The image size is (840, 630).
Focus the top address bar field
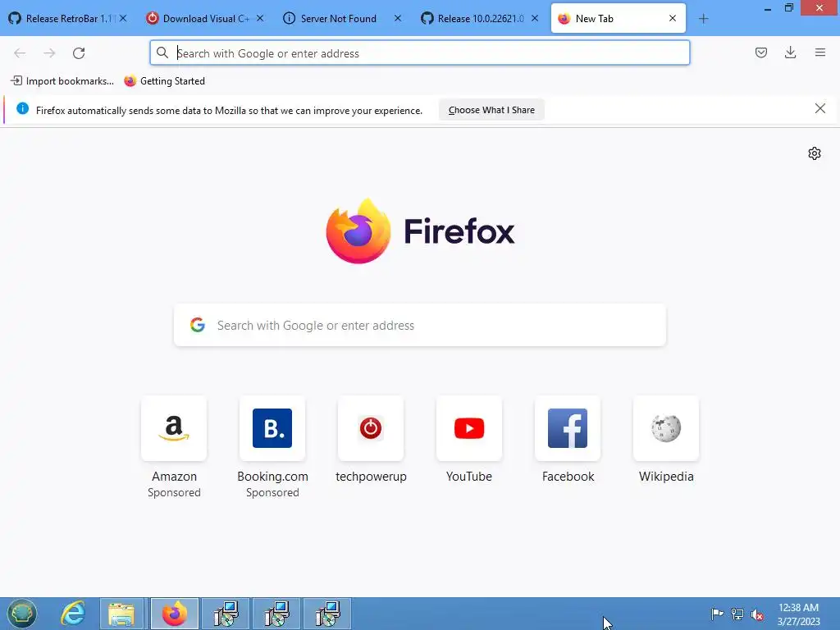click(419, 53)
